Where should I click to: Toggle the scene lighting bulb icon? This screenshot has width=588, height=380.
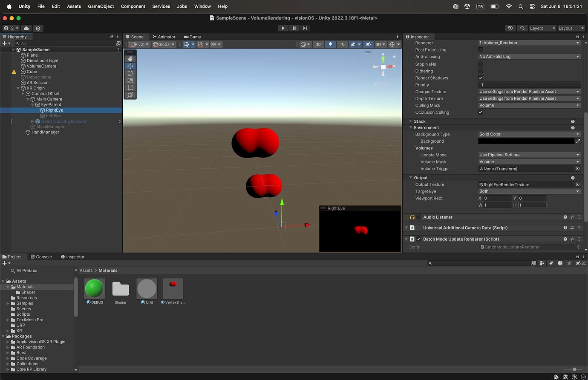click(x=330, y=44)
